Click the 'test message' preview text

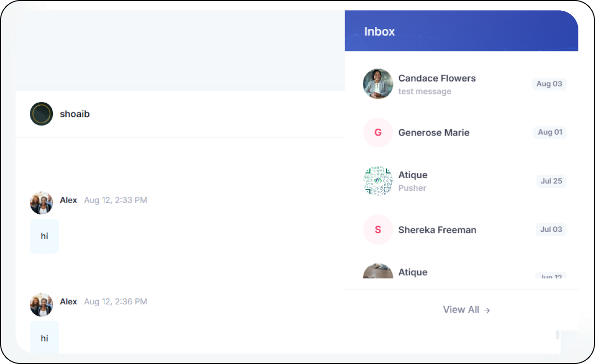(424, 91)
